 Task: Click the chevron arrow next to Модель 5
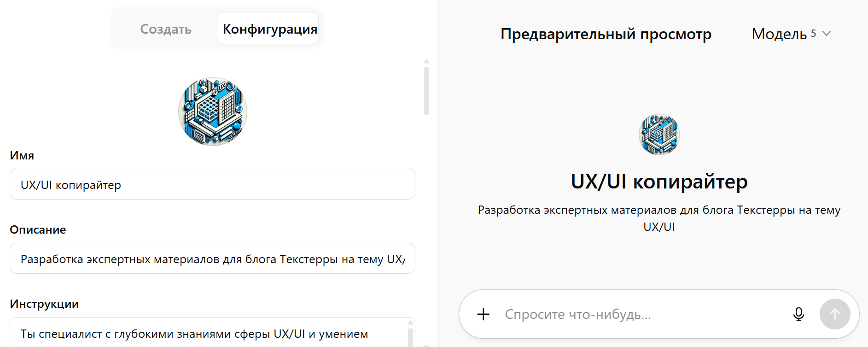pos(827,34)
